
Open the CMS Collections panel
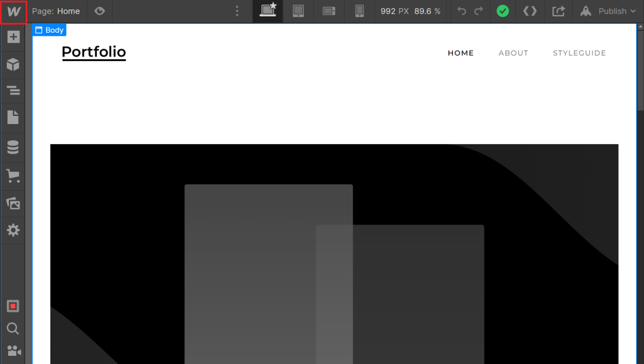[x=13, y=147]
